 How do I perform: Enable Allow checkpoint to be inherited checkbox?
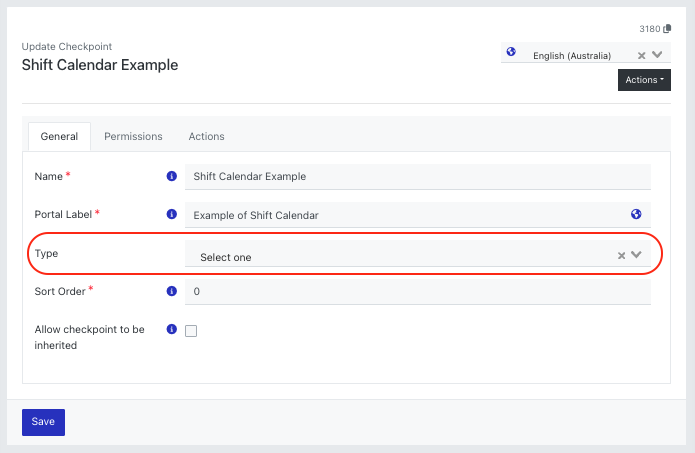click(191, 331)
